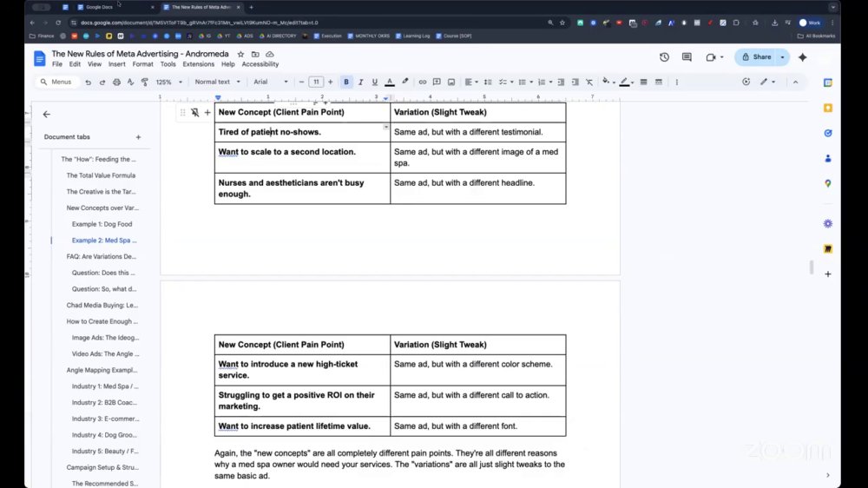Open the Format menu
Screen dimensions: 868x488
tap(143, 64)
